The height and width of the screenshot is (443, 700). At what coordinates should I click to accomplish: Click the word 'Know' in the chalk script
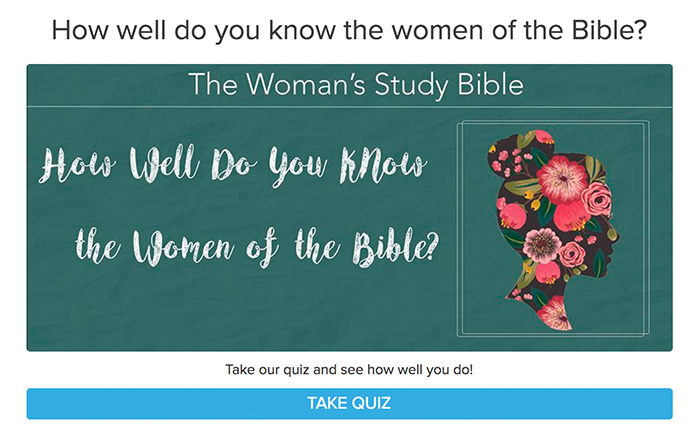tap(383, 164)
